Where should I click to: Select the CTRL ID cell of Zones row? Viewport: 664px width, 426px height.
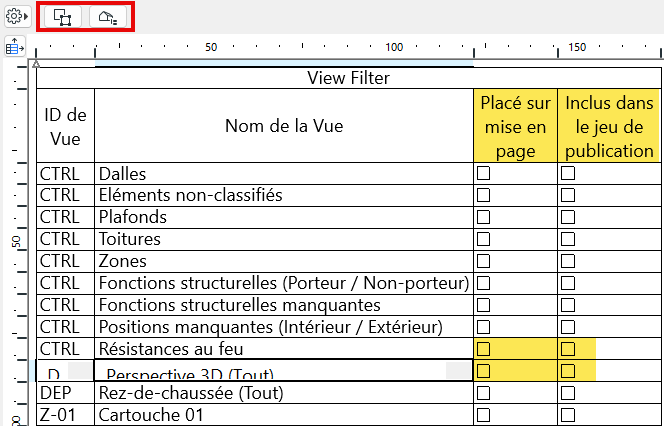coord(65,261)
